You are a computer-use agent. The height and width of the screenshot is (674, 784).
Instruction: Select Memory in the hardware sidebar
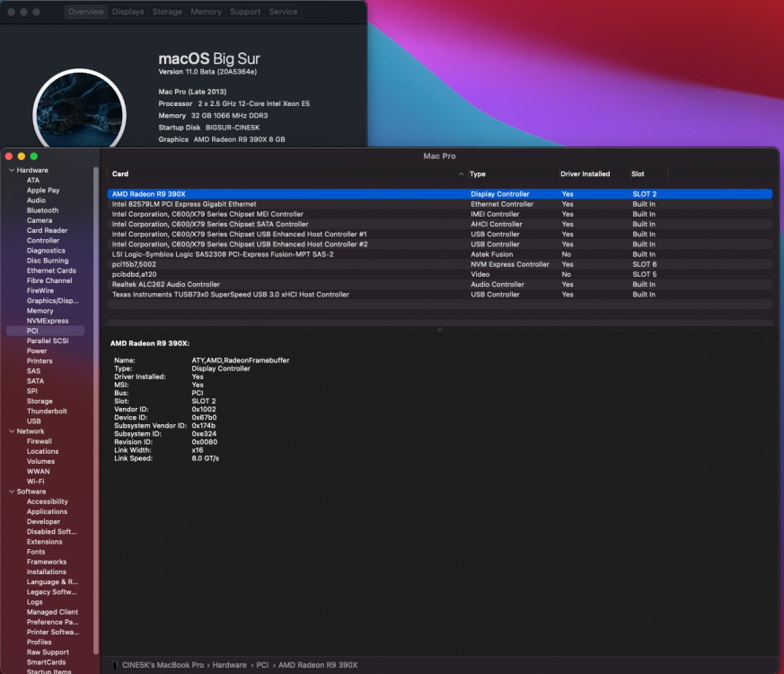click(x=40, y=311)
